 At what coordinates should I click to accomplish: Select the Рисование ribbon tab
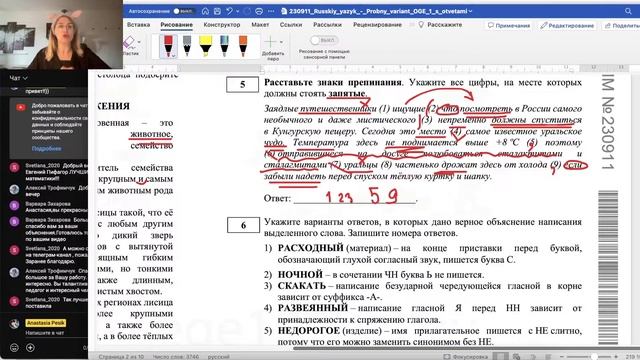(176, 25)
